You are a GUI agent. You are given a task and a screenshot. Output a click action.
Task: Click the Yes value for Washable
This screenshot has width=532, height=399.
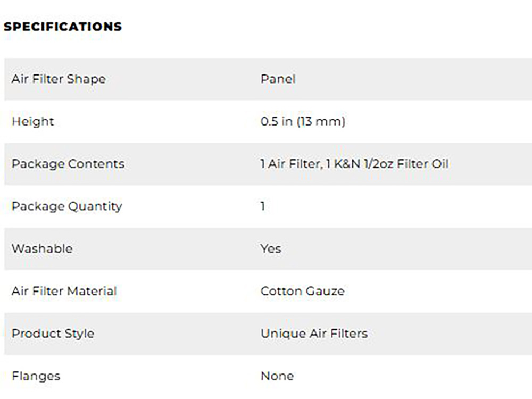pyautogui.click(x=271, y=248)
